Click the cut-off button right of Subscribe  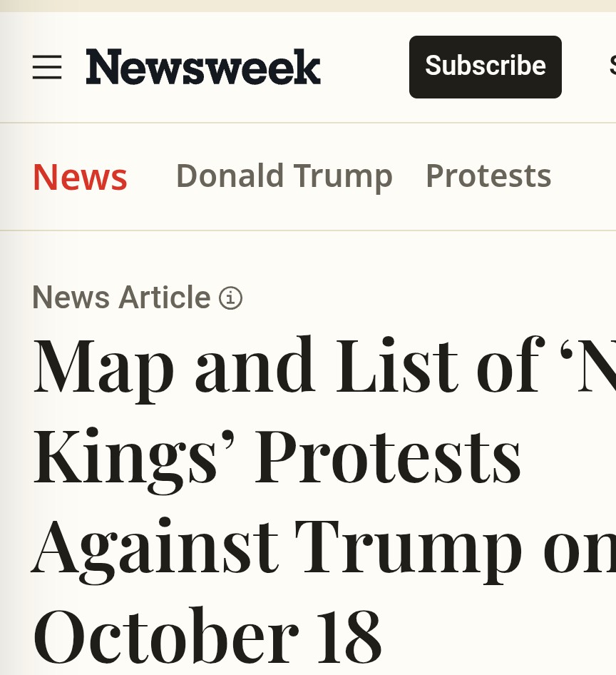coord(612,66)
